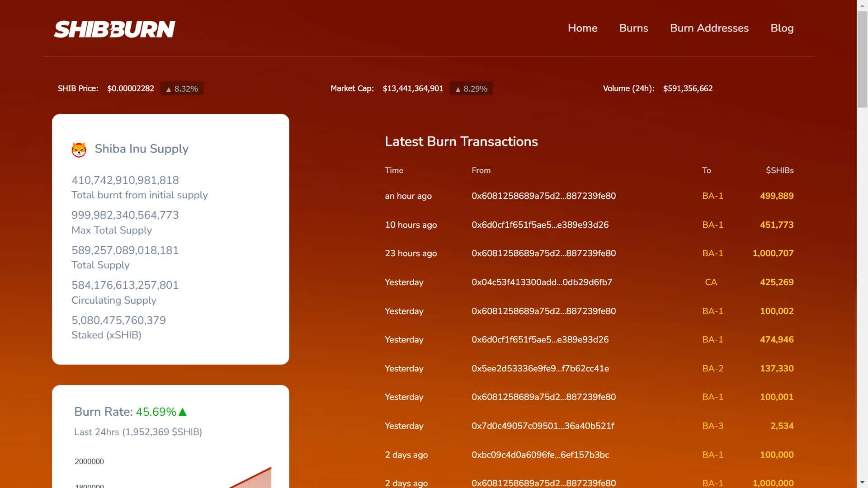Click the BA-2 destination link
Screen dimensions: 868x488
tap(712, 368)
